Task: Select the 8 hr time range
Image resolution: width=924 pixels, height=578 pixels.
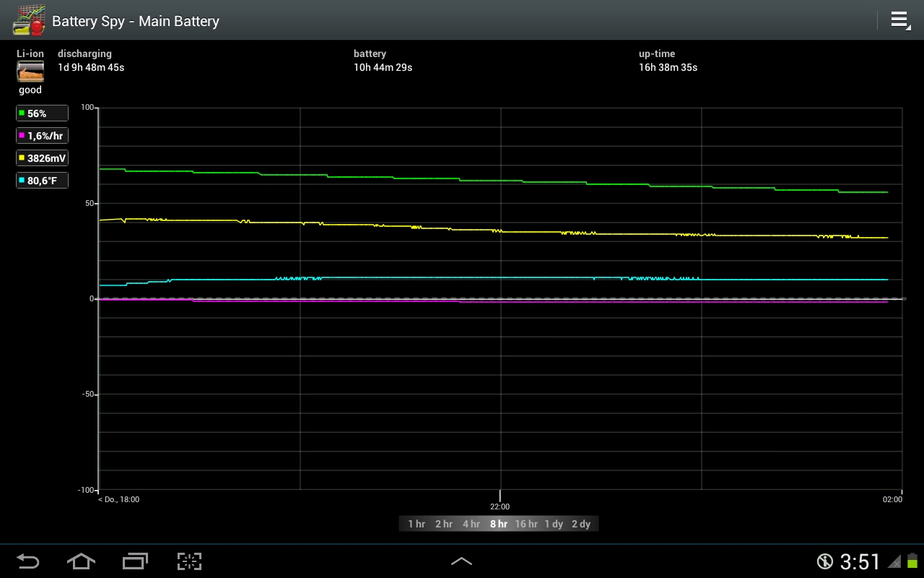Action: [x=499, y=524]
